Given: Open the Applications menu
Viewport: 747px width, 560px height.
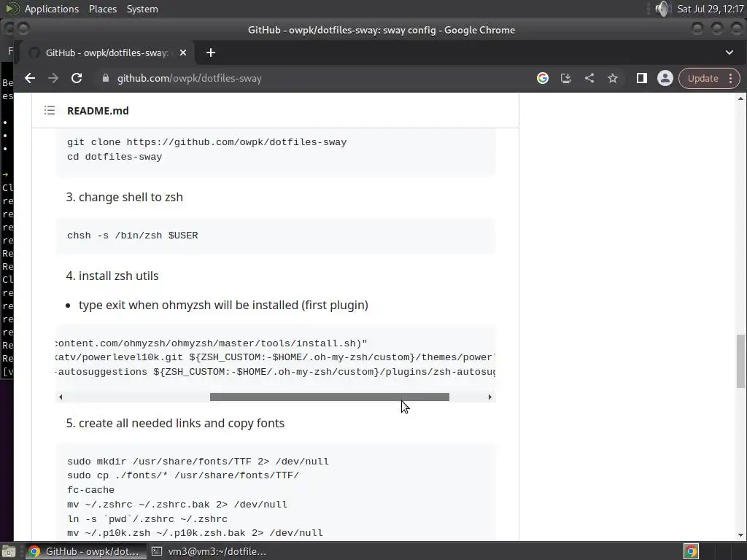Looking at the screenshot, I should (52, 9).
